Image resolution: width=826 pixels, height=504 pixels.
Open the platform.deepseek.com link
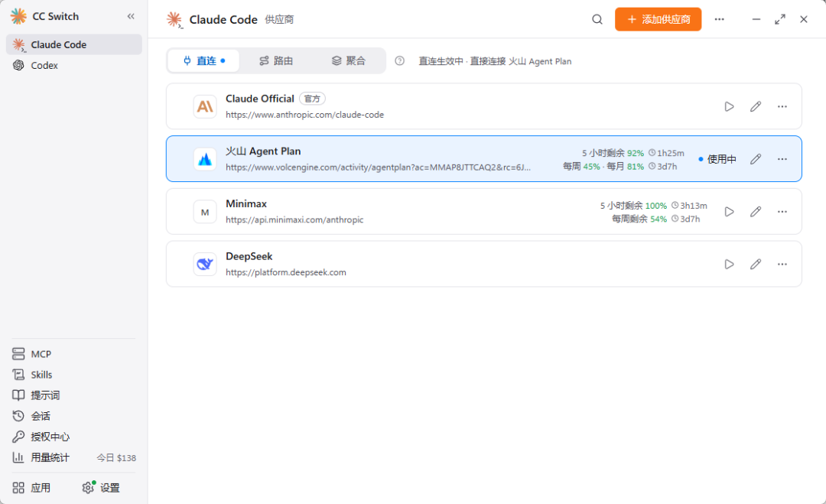pyautogui.click(x=285, y=273)
